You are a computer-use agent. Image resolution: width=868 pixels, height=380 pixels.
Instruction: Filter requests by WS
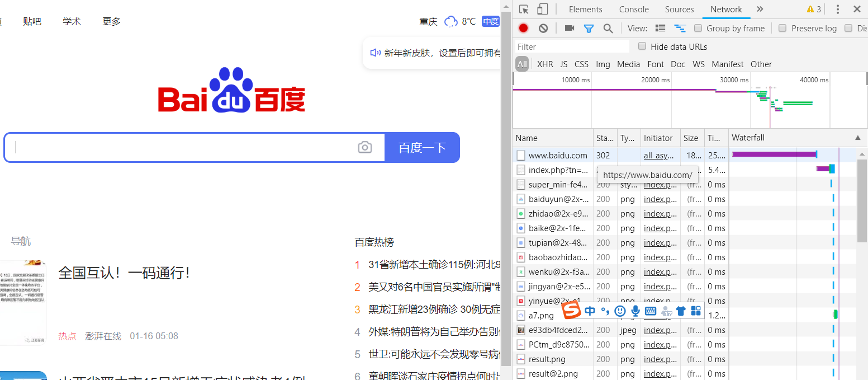click(699, 64)
